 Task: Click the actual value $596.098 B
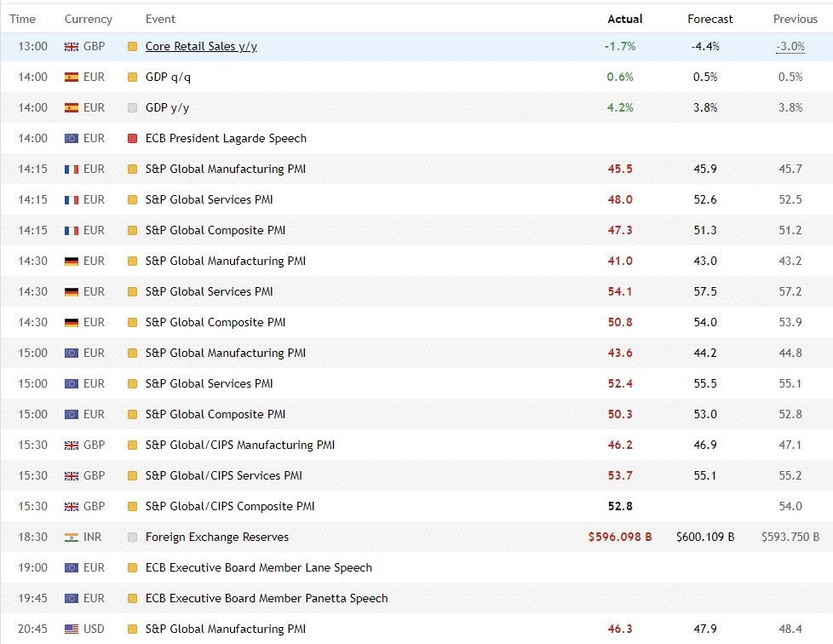click(x=620, y=538)
